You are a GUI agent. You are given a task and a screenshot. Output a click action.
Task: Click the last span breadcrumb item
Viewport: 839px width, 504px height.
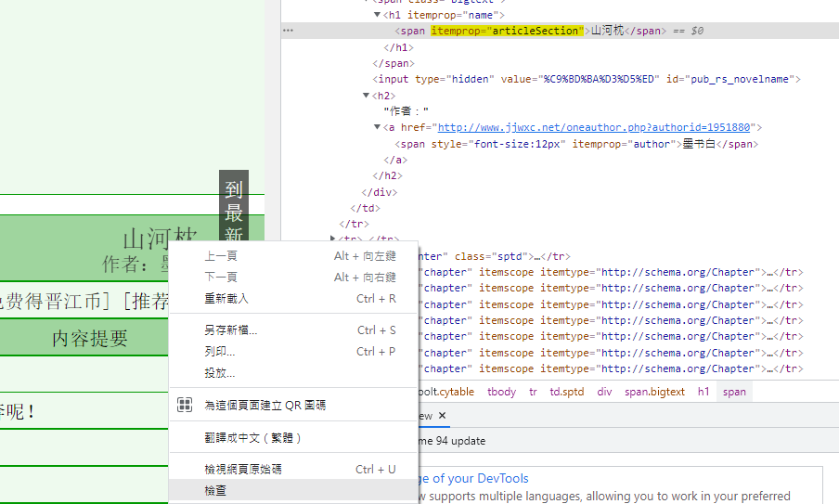[734, 392]
